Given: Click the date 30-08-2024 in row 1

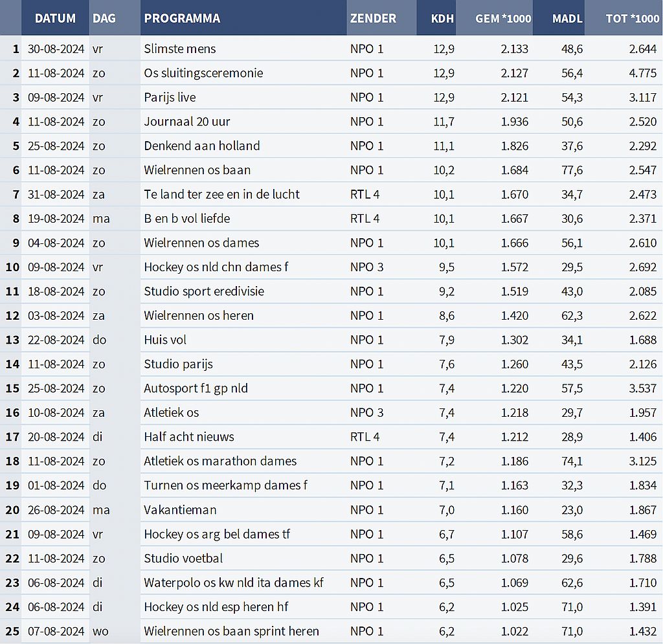Looking at the screenshot, I should click(56, 49).
